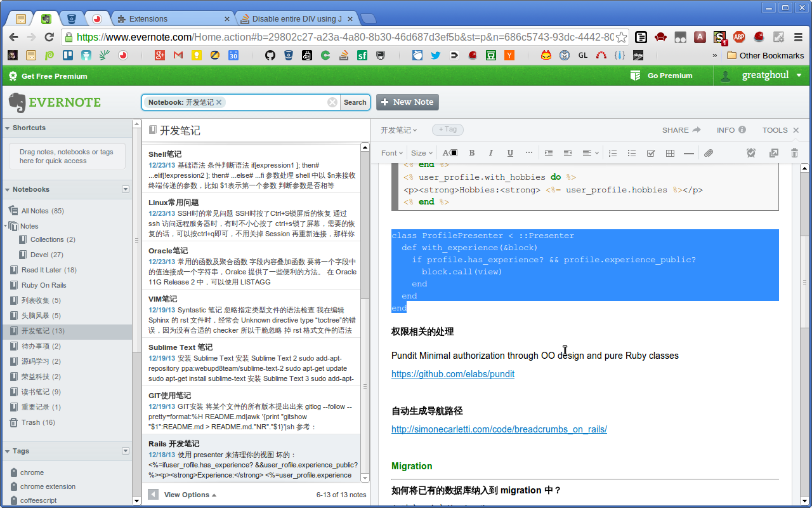Attach a file with paperclip icon

[x=709, y=153]
